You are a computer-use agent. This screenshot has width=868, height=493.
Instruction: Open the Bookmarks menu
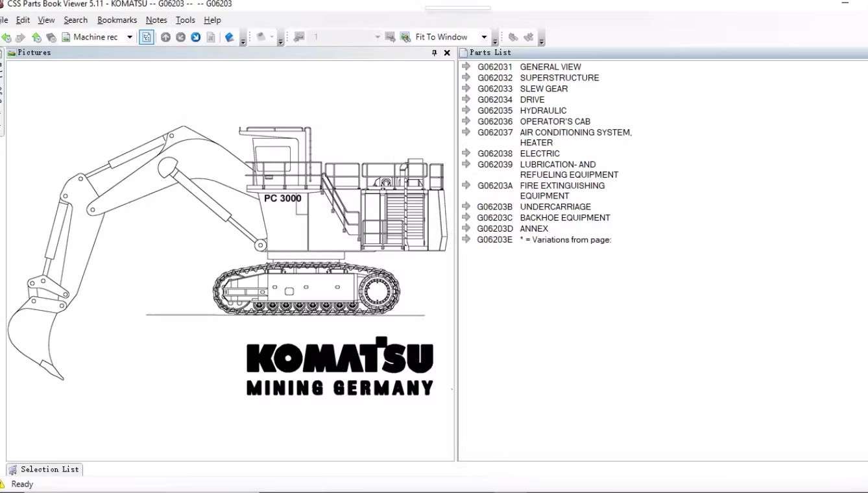click(x=117, y=20)
